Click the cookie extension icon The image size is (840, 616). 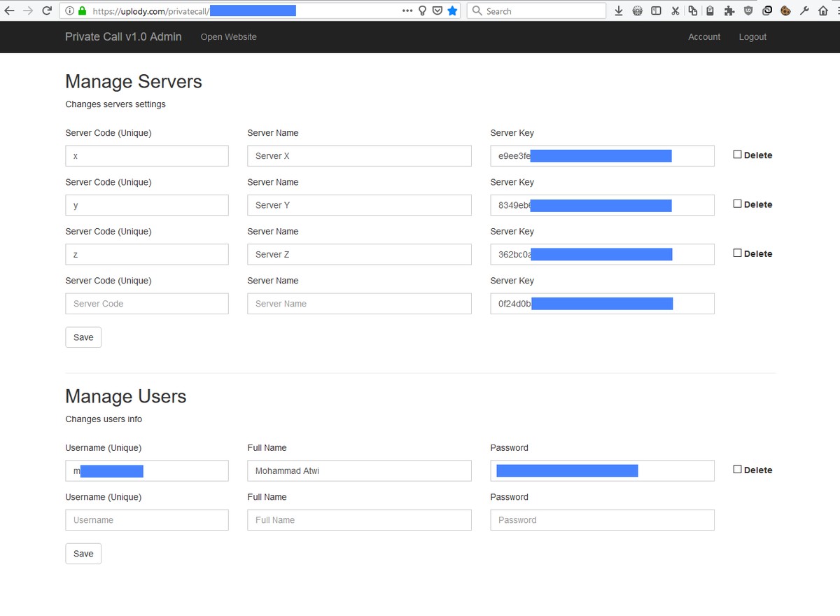click(785, 10)
